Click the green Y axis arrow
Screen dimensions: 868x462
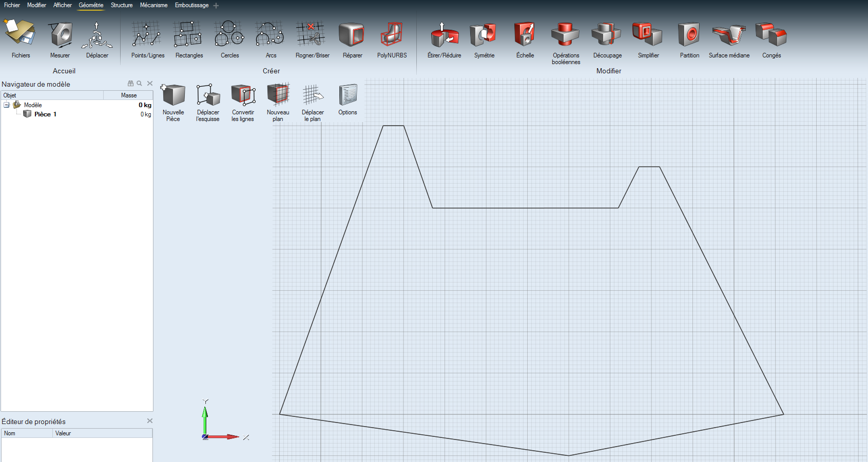click(x=205, y=420)
